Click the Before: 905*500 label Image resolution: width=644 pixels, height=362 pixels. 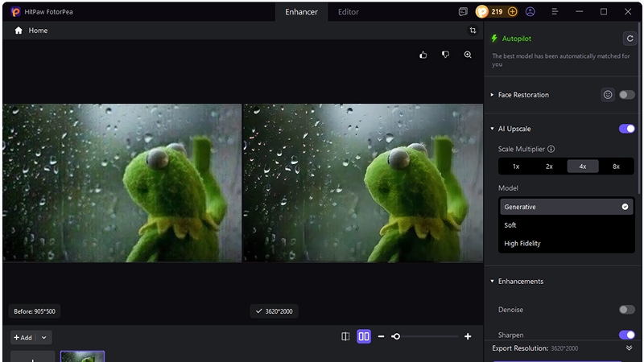[35, 311]
